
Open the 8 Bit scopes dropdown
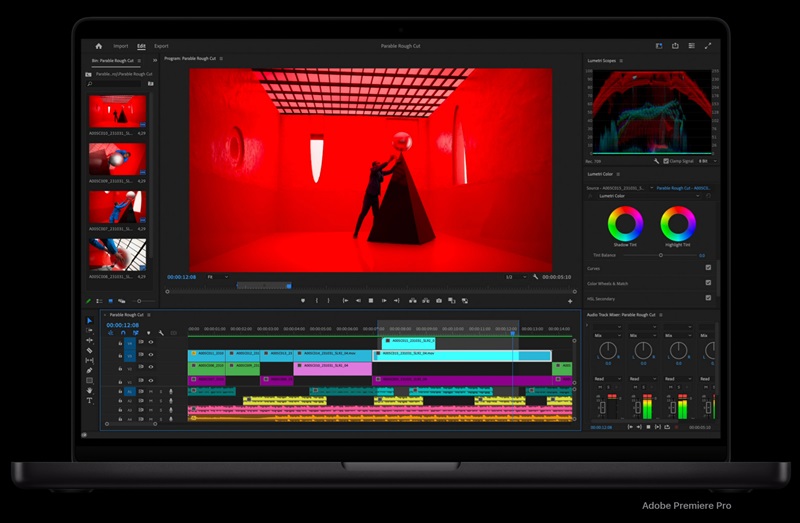[x=708, y=161]
